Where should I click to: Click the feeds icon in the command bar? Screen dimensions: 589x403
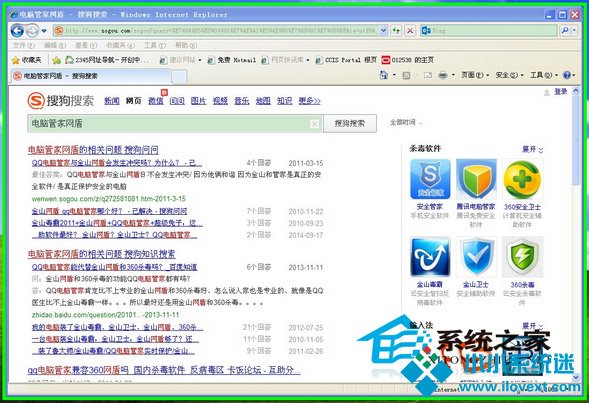[x=406, y=75]
